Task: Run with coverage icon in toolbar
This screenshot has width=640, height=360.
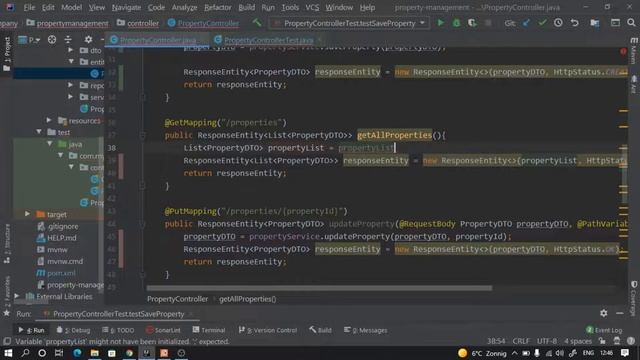Action: [x=472, y=23]
